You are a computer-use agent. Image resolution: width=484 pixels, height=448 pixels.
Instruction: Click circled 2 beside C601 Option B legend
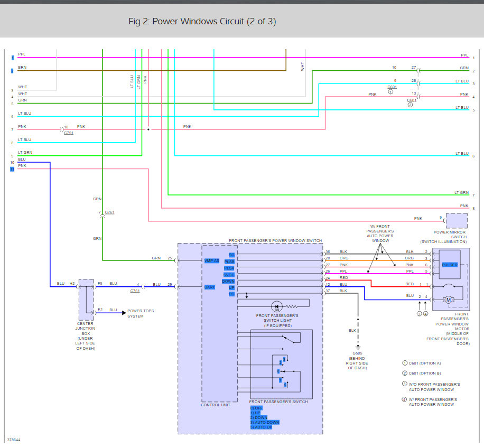pos(405,373)
